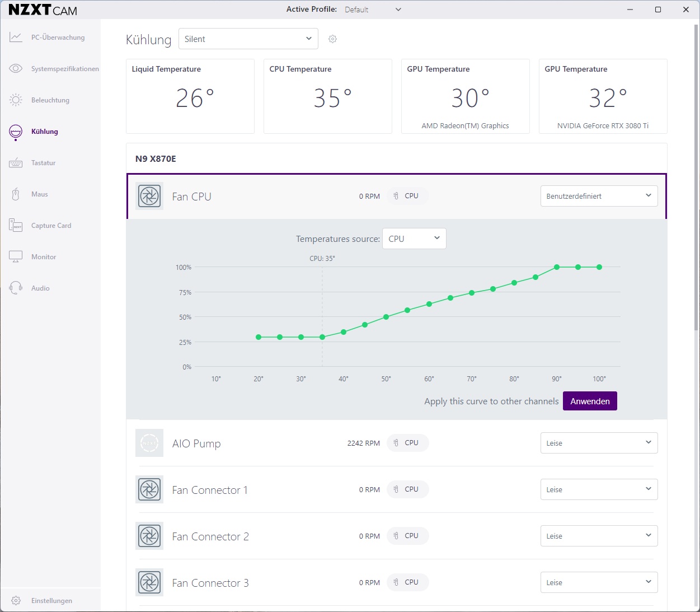Click the Anwenden button
This screenshot has width=700, height=612.
[590, 401]
